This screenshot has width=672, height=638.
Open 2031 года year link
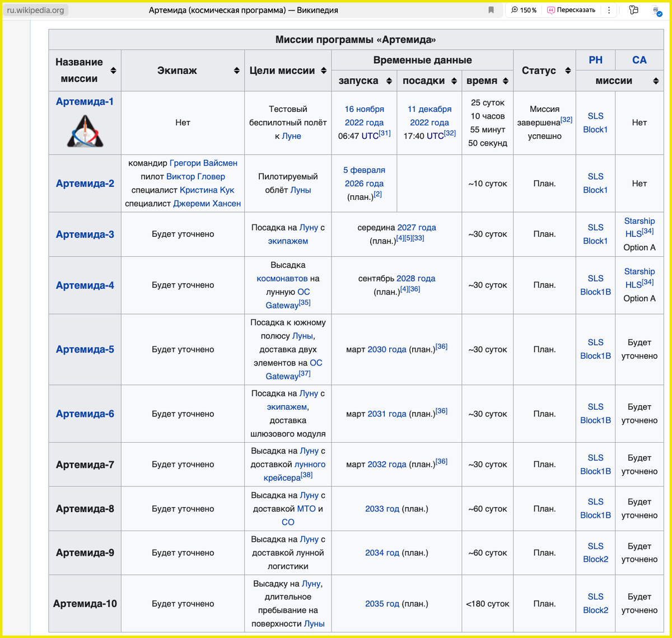pyautogui.click(x=387, y=414)
